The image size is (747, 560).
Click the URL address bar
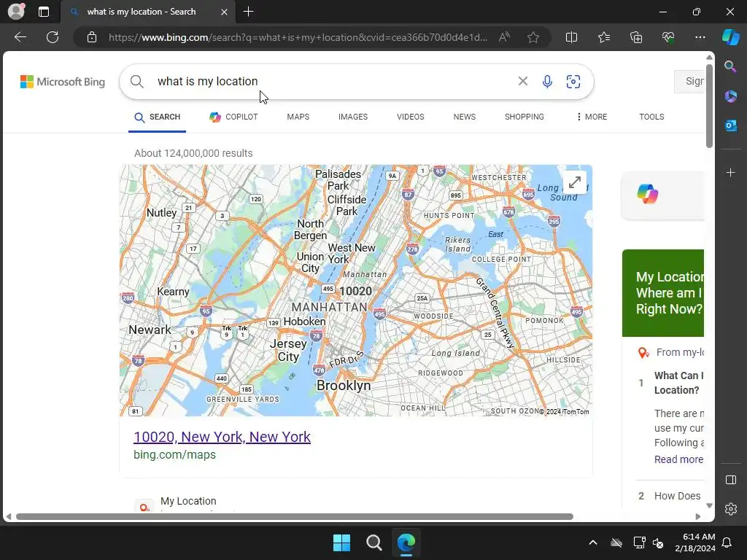[x=298, y=37]
